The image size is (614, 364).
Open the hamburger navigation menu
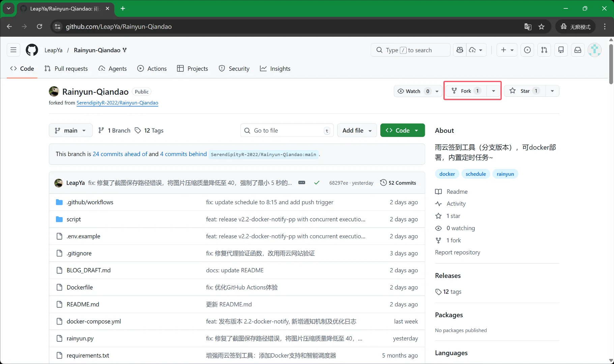13,50
